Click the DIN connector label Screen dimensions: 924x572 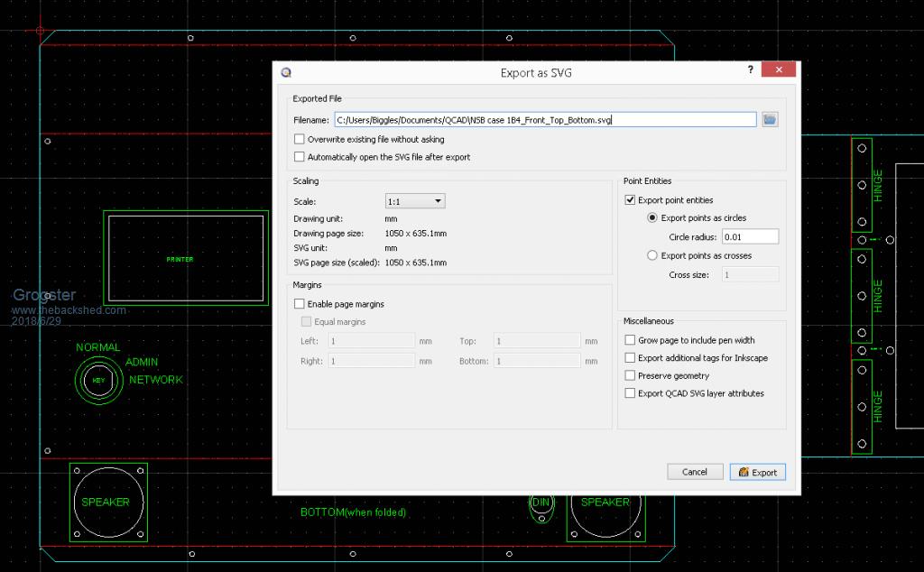click(x=541, y=503)
